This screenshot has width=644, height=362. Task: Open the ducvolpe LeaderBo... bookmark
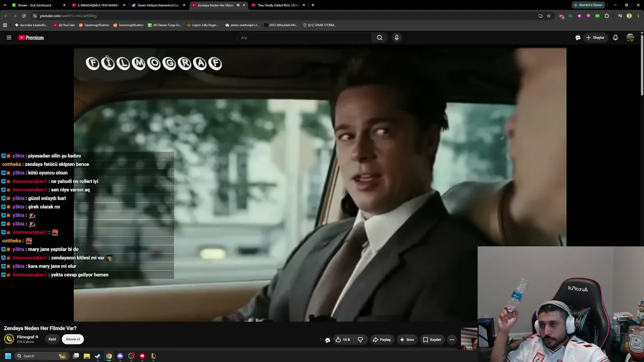[x=31, y=25]
